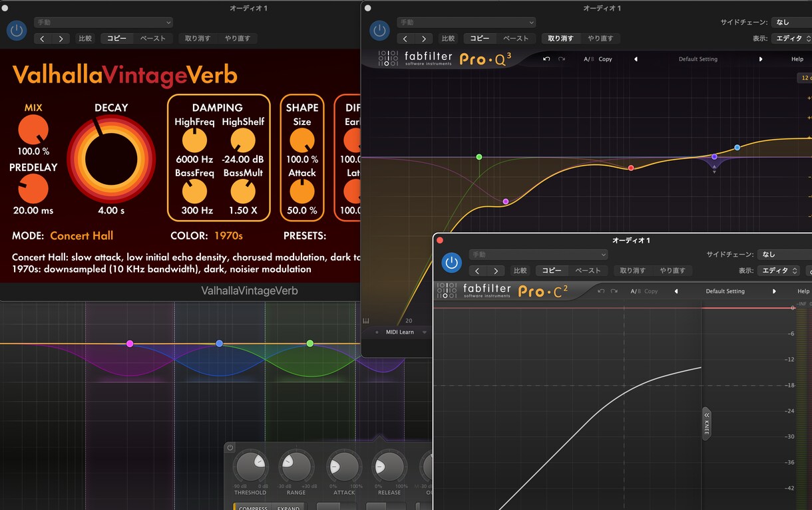Select COMPRESS mode in dynamics panel
812x510 pixels.
click(253, 508)
